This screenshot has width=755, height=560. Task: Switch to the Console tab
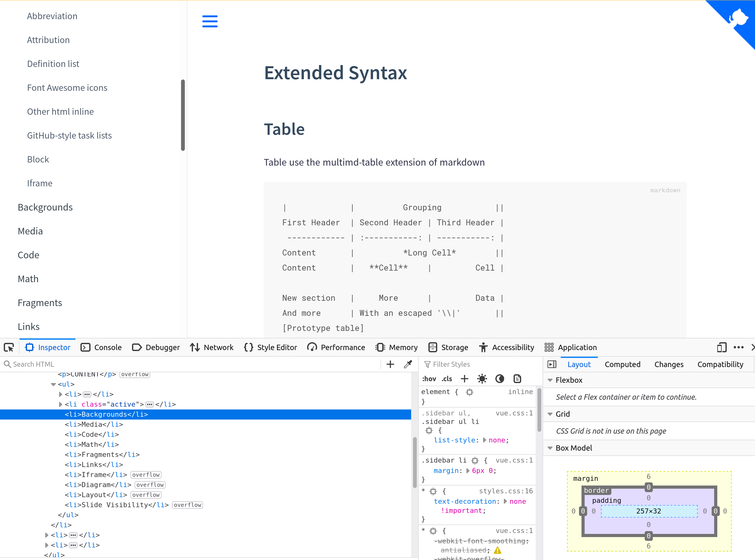tap(101, 348)
